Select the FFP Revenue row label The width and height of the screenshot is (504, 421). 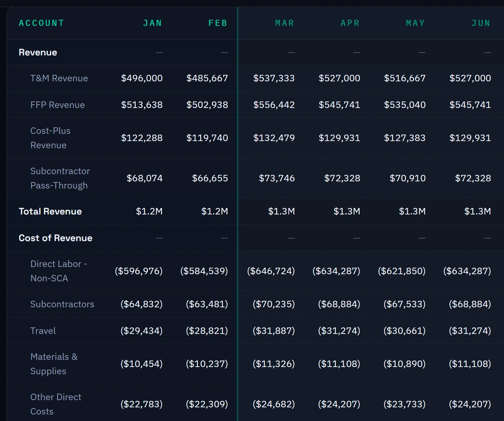click(x=58, y=105)
